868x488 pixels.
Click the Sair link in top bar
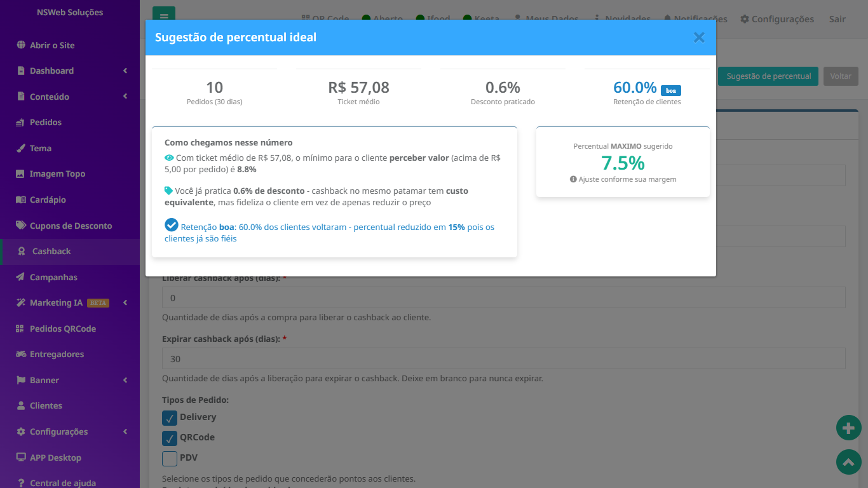(x=837, y=19)
